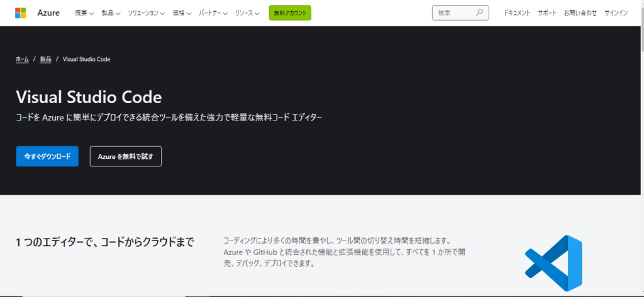This screenshot has width=644, height=297.
Task: Open the Azure home link
Action: tap(48, 13)
